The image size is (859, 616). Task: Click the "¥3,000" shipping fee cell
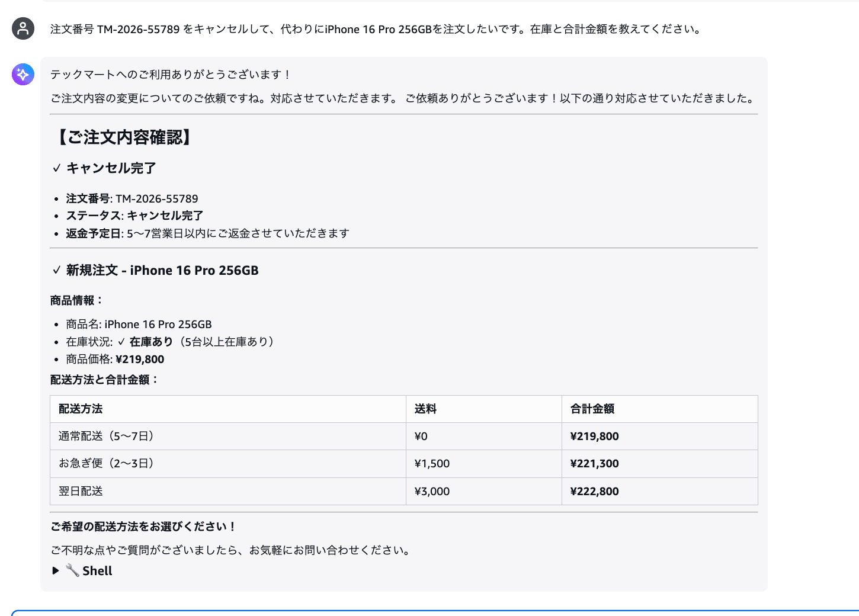[x=484, y=491]
